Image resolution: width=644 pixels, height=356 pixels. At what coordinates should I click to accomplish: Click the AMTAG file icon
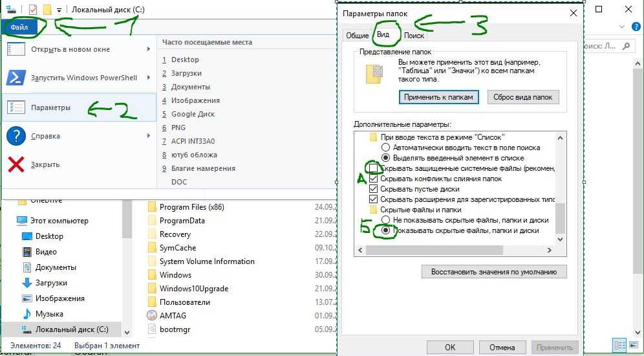152,315
